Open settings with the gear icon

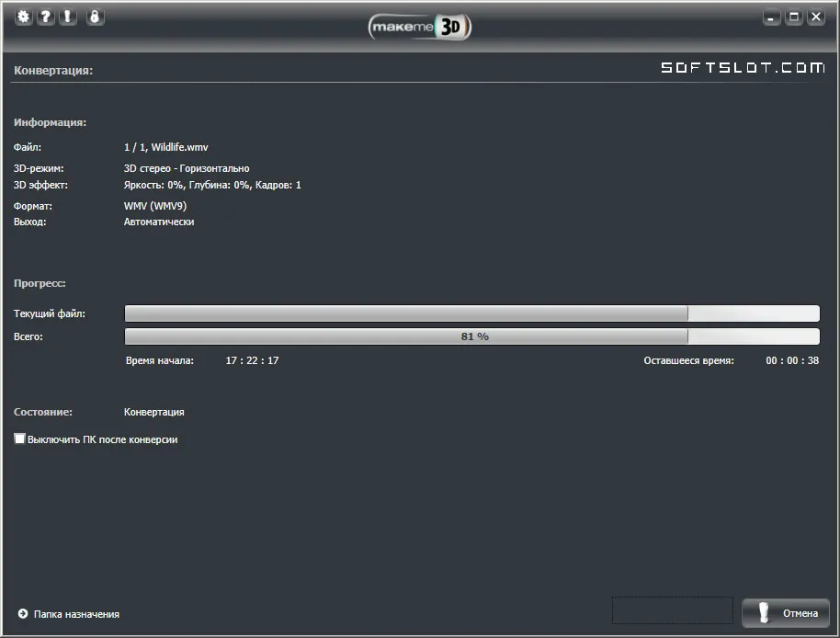(x=23, y=17)
